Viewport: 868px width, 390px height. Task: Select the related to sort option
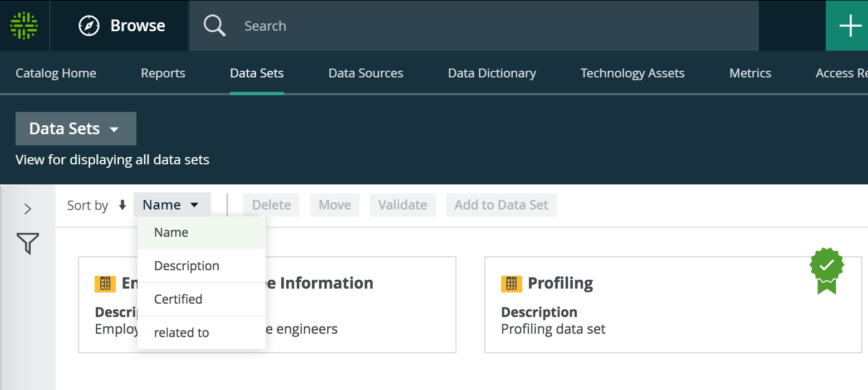point(182,333)
